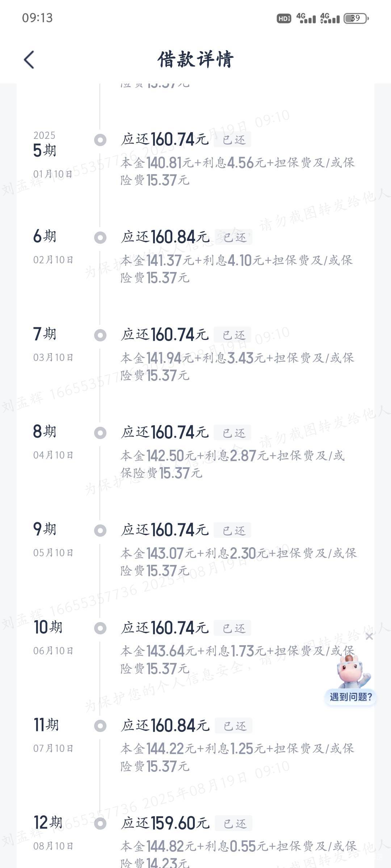Tap the 遇到问题? help label
Image resolution: width=391 pixels, height=868 pixels.
tap(350, 697)
